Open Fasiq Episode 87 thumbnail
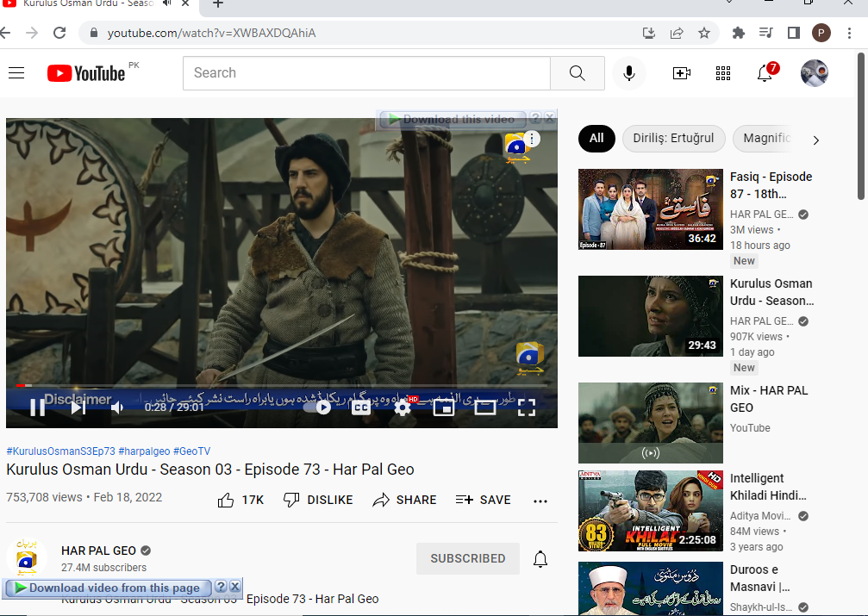 651,209
